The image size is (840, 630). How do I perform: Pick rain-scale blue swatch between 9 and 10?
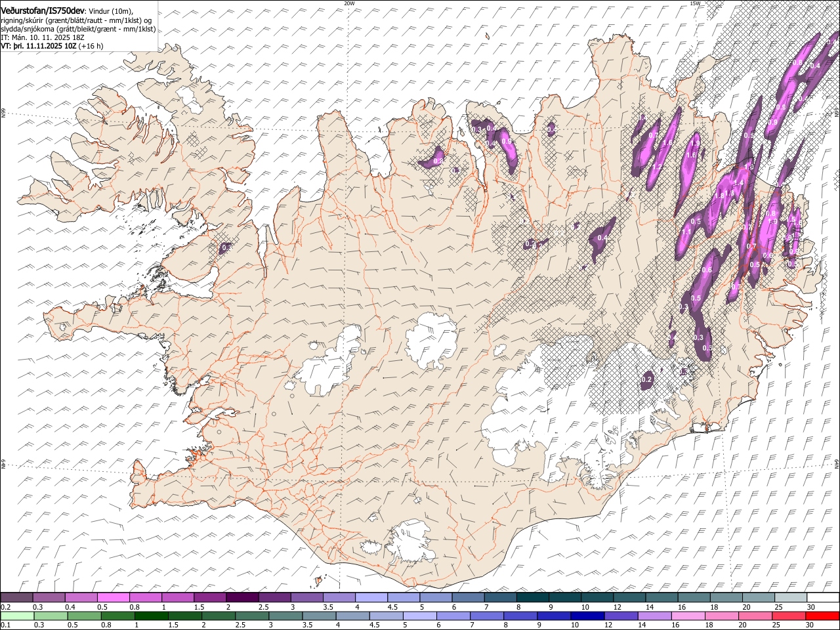(x=555, y=616)
